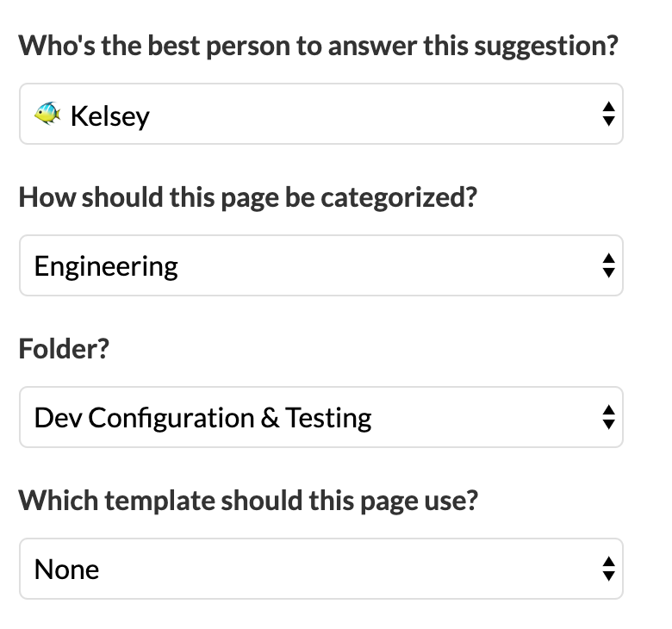This screenshot has height=629, width=672.
Task: Open the template dropdown showing None
Action: pyautogui.click(x=320, y=569)
